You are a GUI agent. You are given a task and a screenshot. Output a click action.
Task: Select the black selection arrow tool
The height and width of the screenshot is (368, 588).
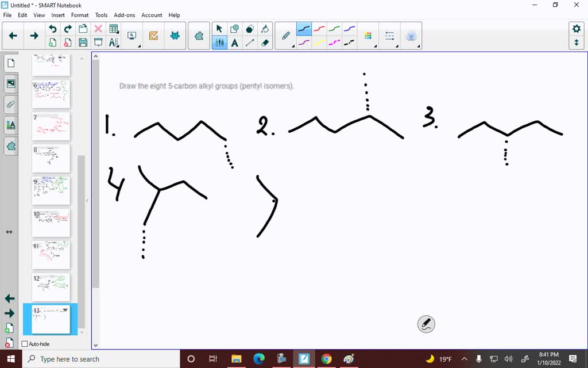click(219, 28)
